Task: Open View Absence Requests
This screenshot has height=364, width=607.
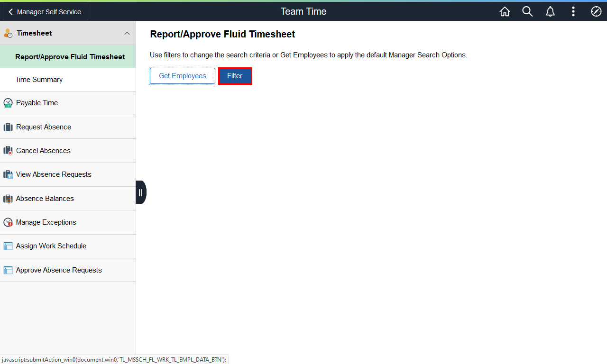Action: [x=54, y=174]
